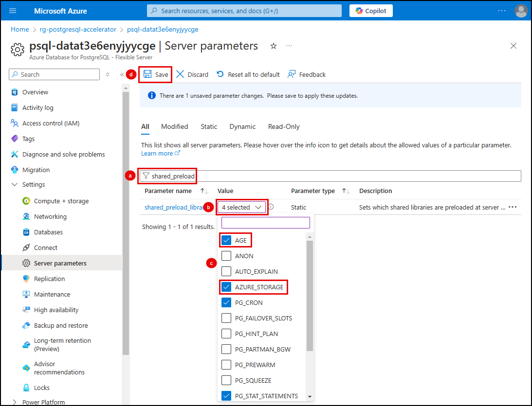Uncheck the AZURE_STORAGE checkbox
This screenshot has height=406, width=532.
pyautogui.click(x=226, y=287)
